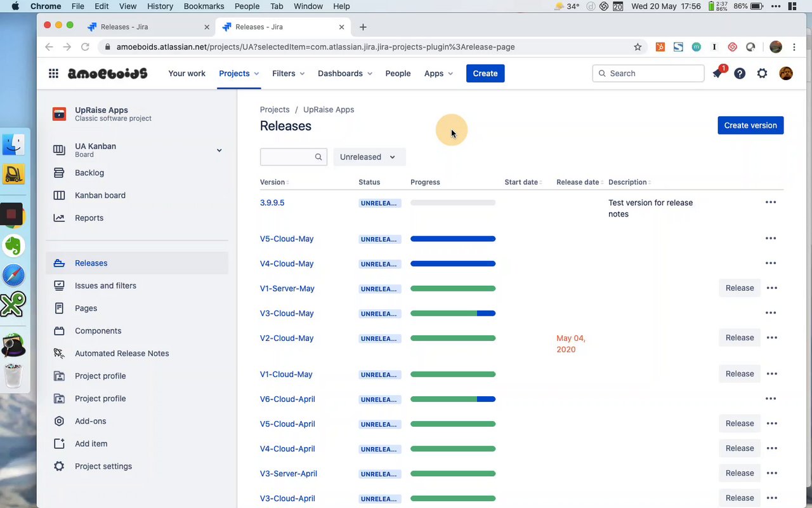Screen dimensions: 812x508
Task: Open the Jira app switcher grid icon
Action: (x=53, y=74)
